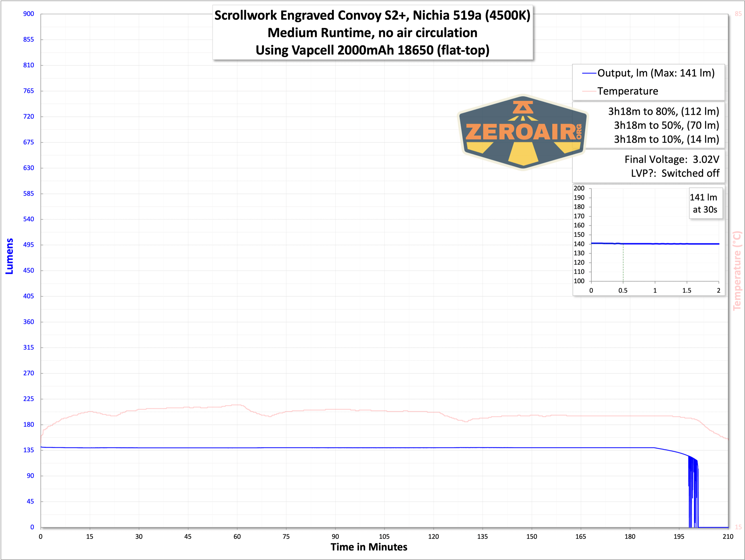Click the Final Voltage 3.02V text
This screenshot has width=745, height=560.
(x=672, y=160)
